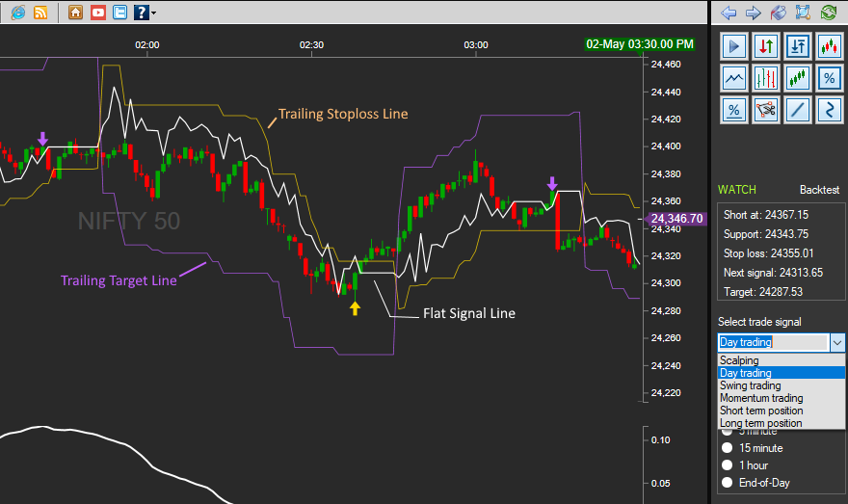Open the YouTube icon in top toolbar
This screenshot has height=504, width=848.
[x=97, y=13]
